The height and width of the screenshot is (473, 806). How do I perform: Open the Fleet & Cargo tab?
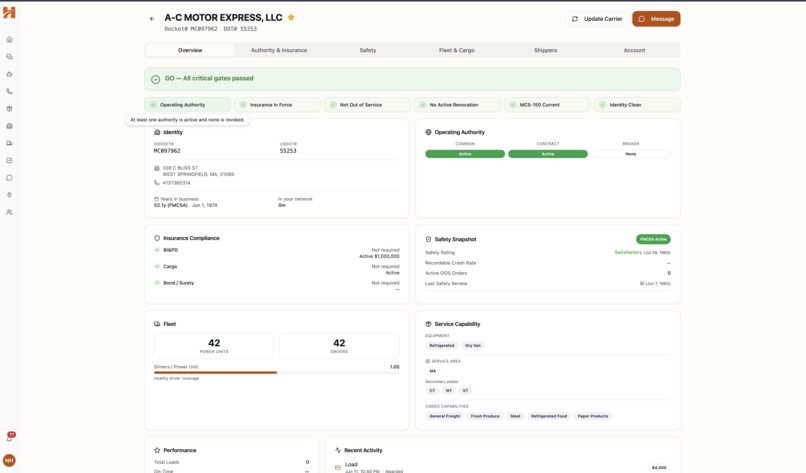click(456, 50)
